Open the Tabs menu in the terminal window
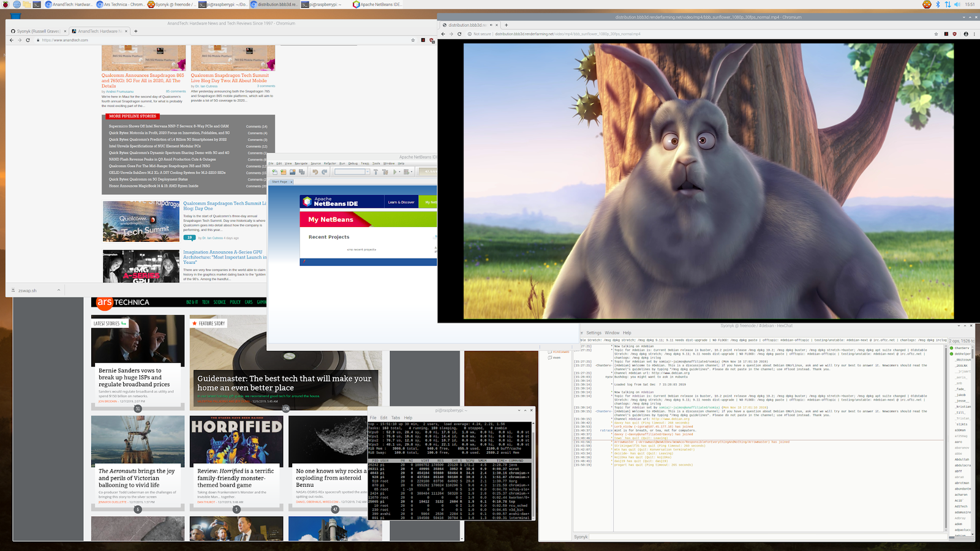Screen dimensions: 980x551 [x=396, y=418]
